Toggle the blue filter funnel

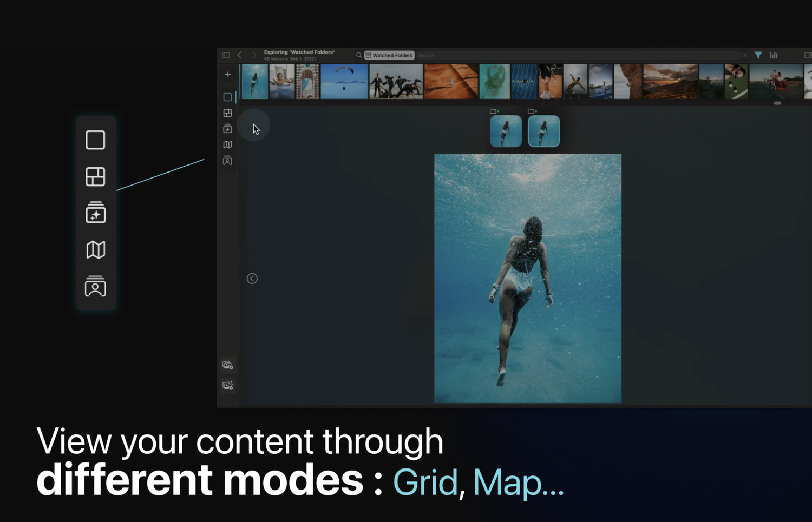coord(758,55)
